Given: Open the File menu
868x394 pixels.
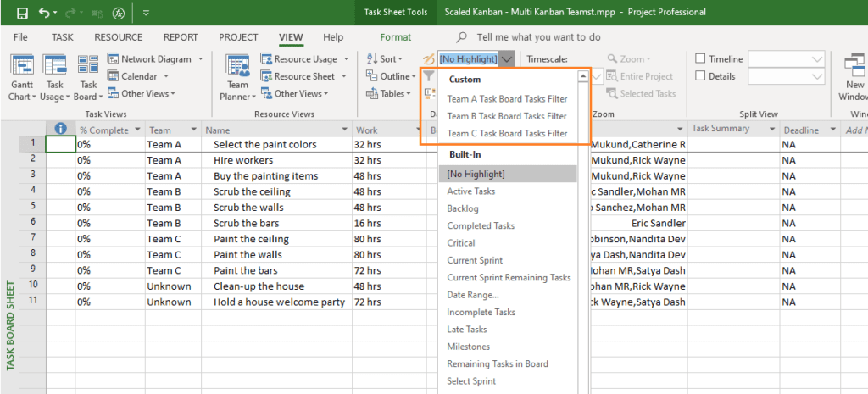Looking at the screenshot, I should coord(20,37).
